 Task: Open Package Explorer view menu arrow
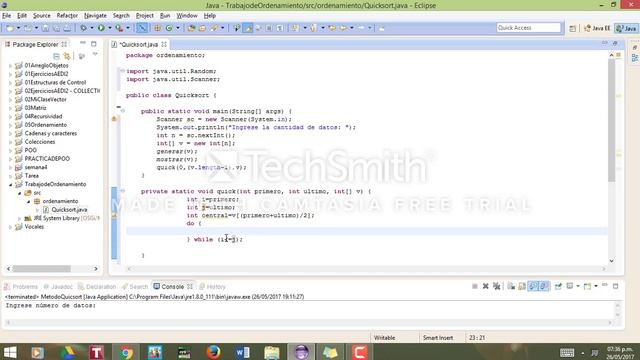click(95, 54)
